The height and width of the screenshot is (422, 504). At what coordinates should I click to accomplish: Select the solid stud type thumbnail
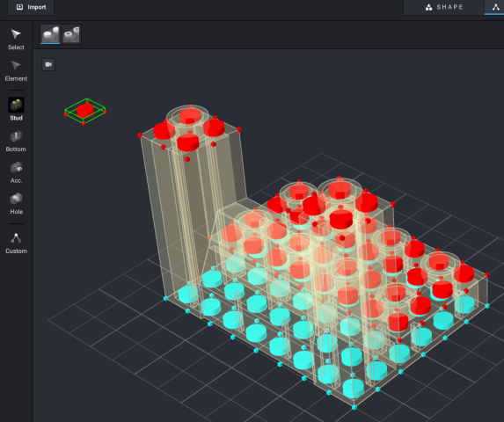50,34
